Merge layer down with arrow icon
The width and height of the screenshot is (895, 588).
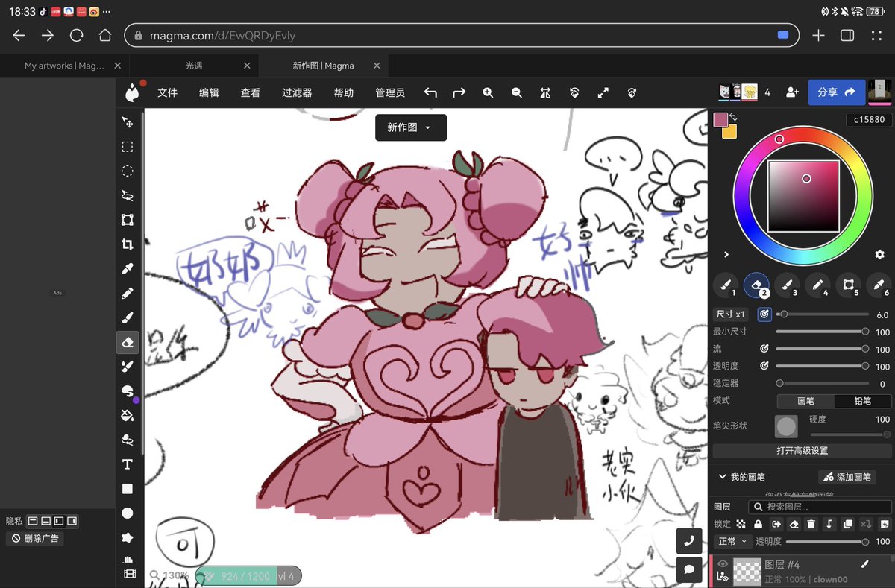coord(829,525)
